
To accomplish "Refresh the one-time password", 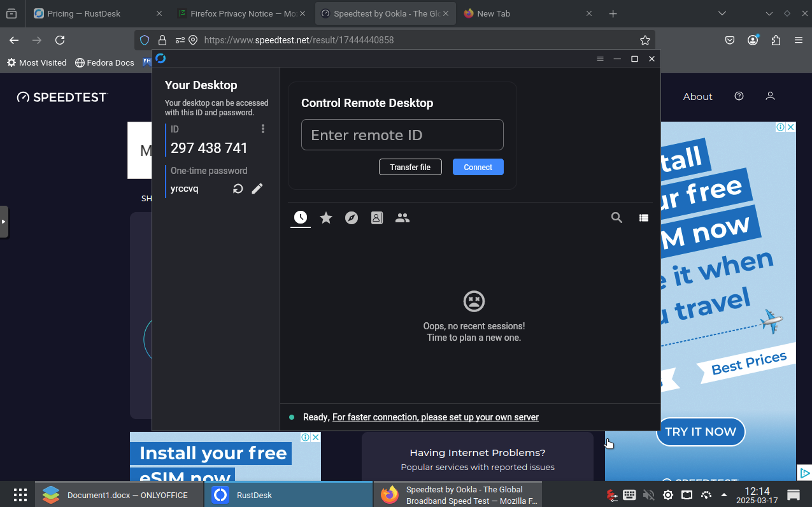I will coord(238,189).
